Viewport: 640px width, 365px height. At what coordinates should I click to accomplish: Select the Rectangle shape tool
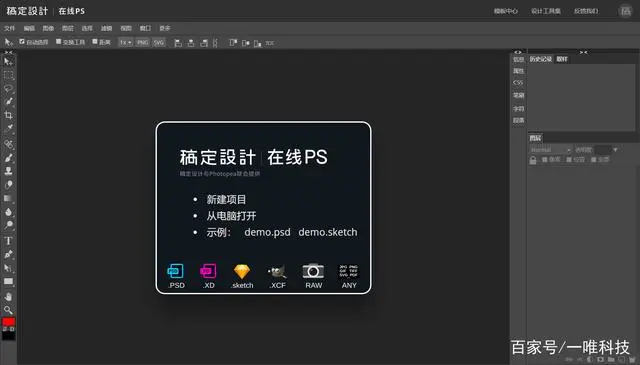pos(8,282)
